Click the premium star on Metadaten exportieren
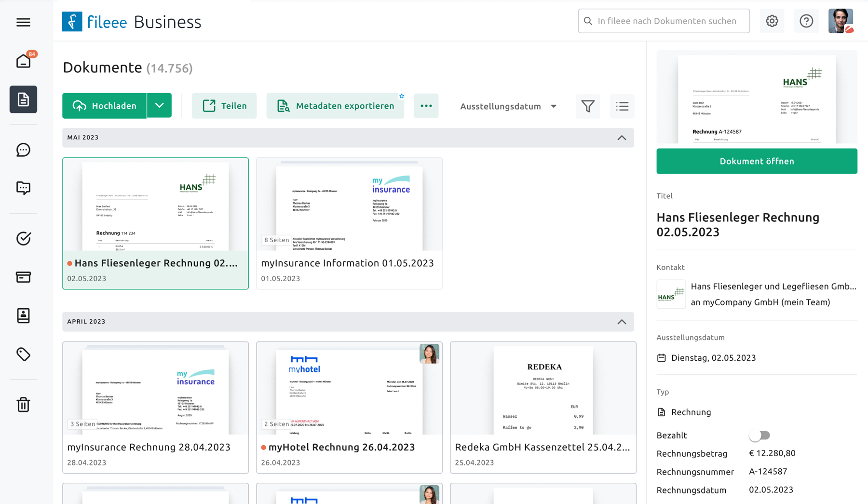868x504 pixels. click(402, 96)
